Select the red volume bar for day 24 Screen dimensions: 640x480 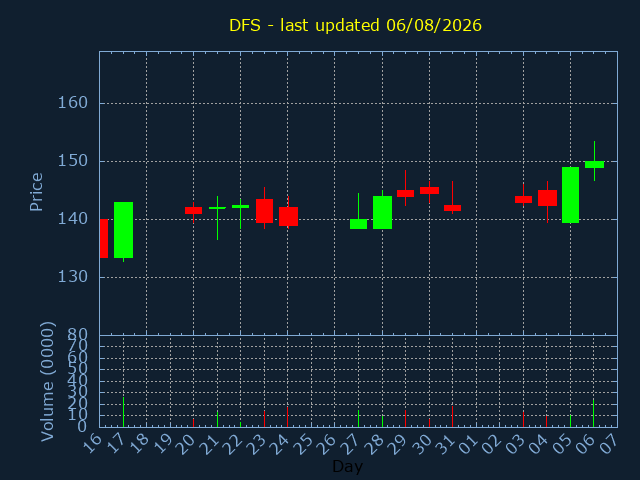click(x=287, y=417)
